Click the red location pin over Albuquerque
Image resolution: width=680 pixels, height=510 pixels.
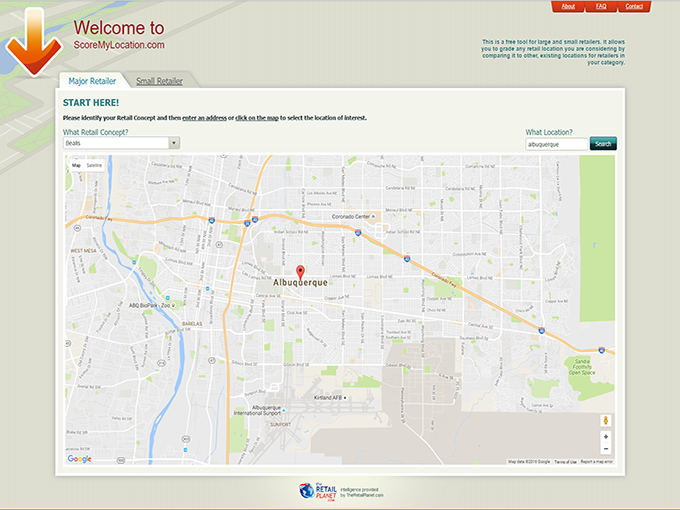point(300,272)
